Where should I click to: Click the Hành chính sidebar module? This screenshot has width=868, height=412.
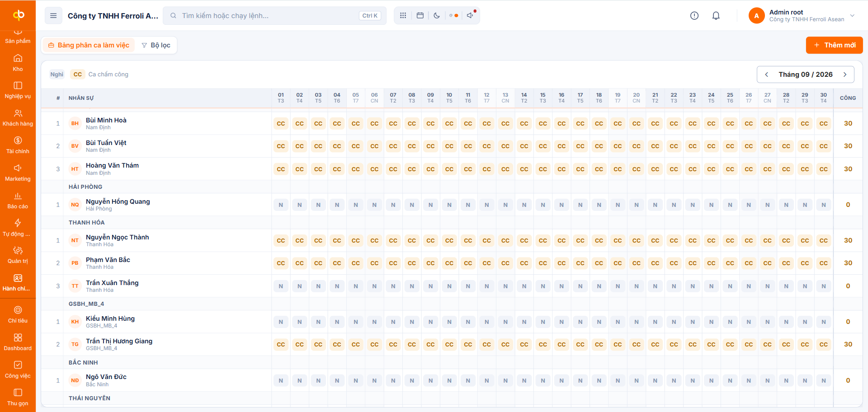click(x=18, y=283)
